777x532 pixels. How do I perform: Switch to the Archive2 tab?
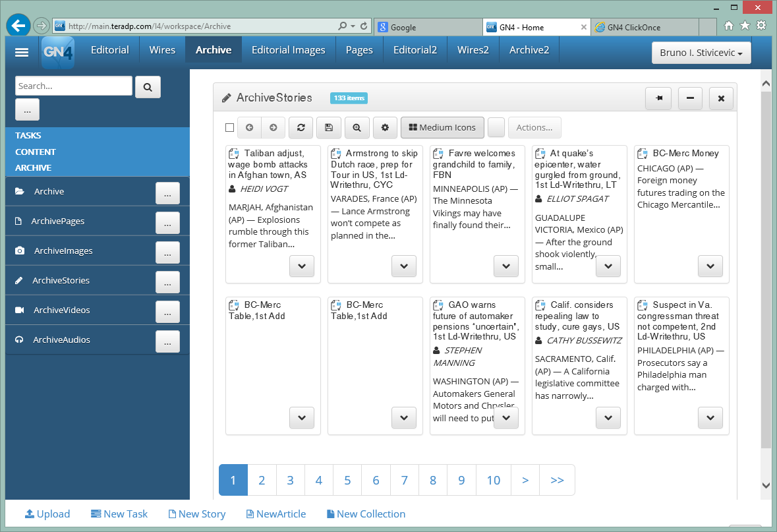pyautogui.click(x=529, y=49)
